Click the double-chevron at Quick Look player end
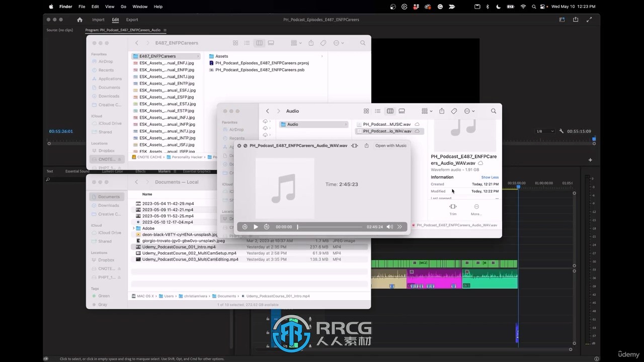 [400, 227]
